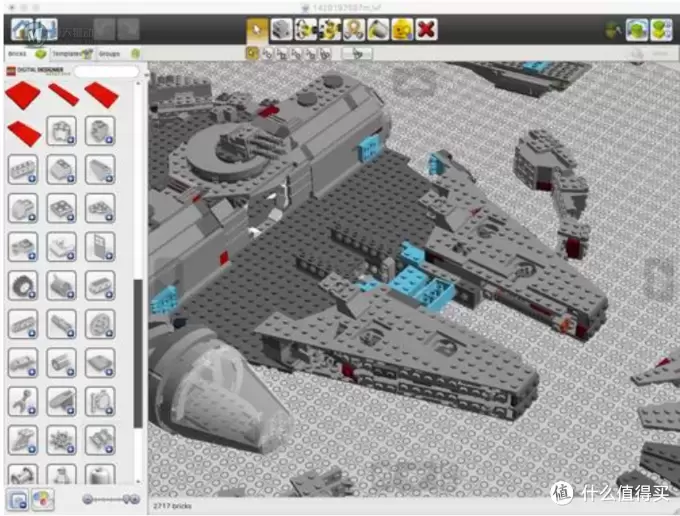The image size is (680, 516).
Task: Expand the round Technic disc category
Action: (x=100, y=324)
